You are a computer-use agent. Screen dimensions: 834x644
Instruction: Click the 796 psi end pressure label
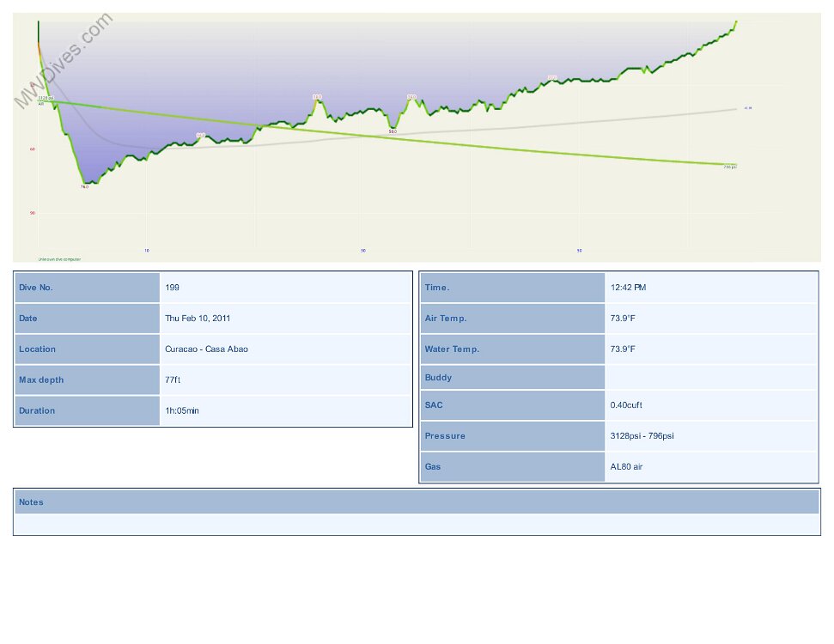729,167
